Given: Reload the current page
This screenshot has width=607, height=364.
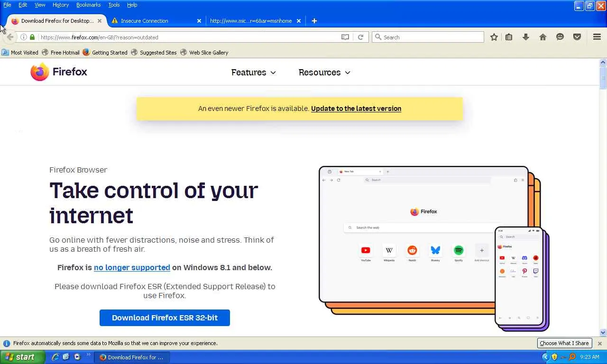Looking at the screenshot, I should tap(360, 37).
